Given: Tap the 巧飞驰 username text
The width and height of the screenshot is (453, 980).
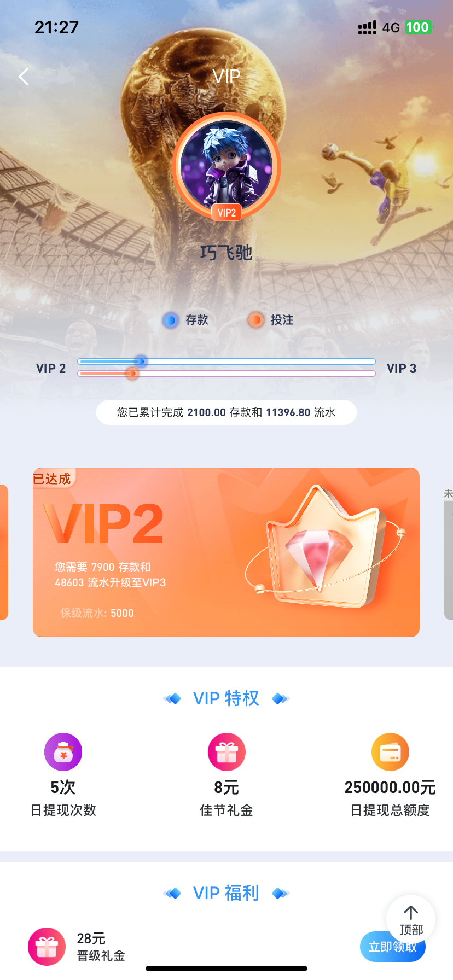Looking at the screenshot, I should click(x=226, y=253).
